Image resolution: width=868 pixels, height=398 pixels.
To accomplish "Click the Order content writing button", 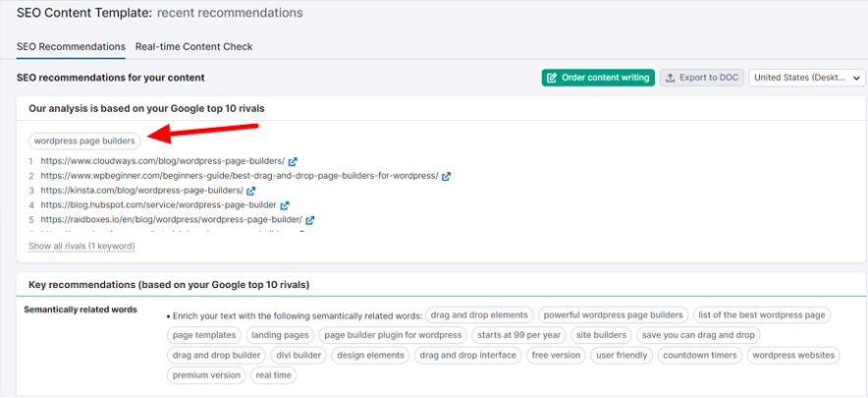I will tap(598, 78).
